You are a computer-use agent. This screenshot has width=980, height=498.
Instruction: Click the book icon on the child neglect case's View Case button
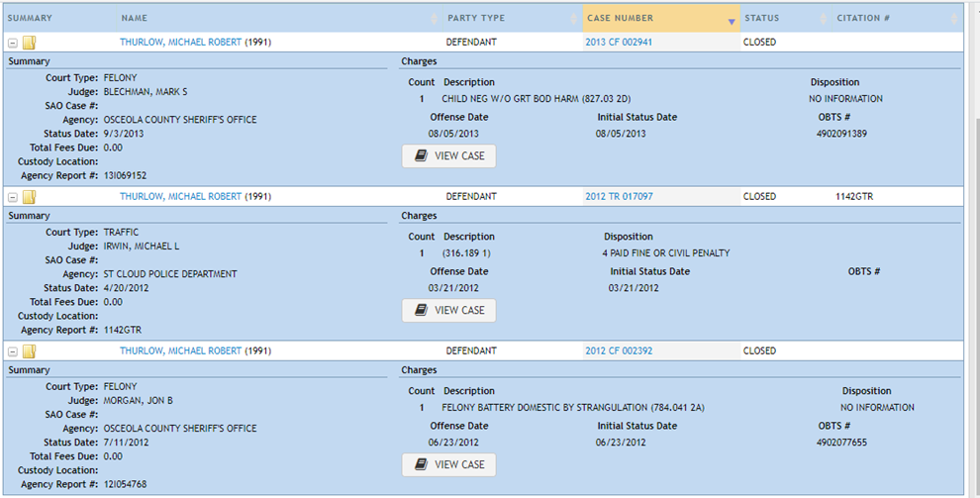pos(421,156)
